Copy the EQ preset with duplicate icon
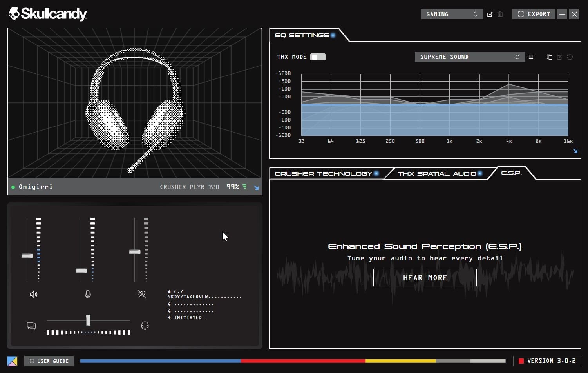Viewport: 588px width, 373px height. (549, 57)
